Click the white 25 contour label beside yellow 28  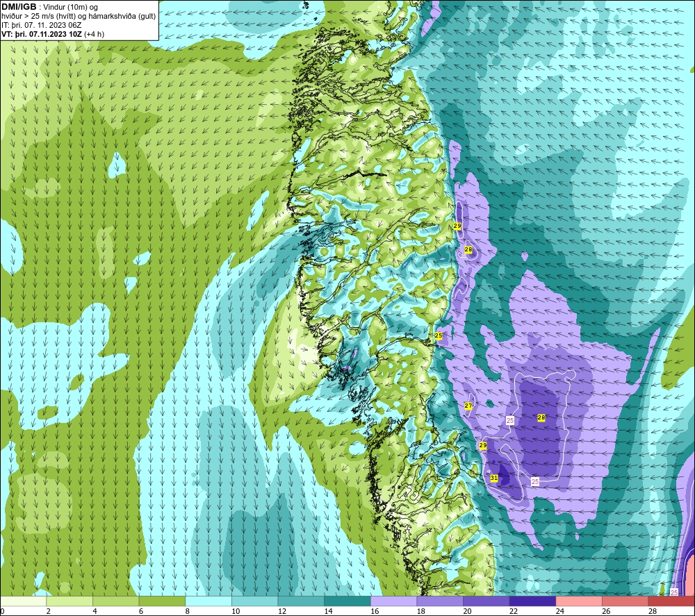click(510, 420)
